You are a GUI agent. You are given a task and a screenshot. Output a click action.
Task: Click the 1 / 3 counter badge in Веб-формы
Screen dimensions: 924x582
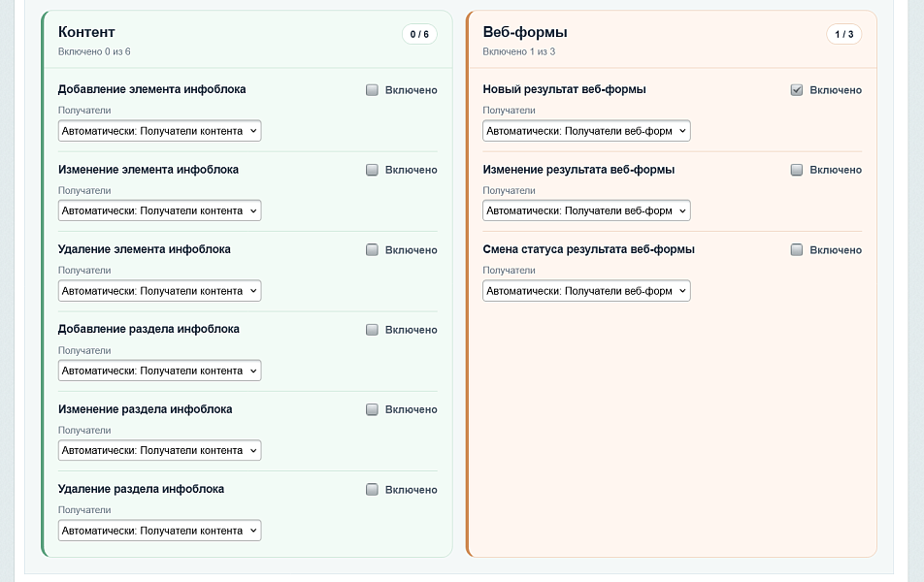pyautogui.click(x=843, y=35)
